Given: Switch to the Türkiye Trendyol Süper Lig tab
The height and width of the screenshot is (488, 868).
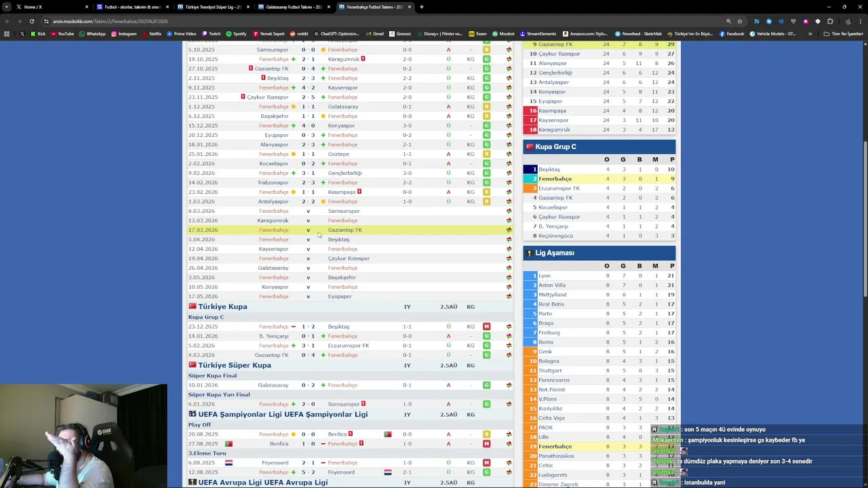Looking at the screenshot, I should coord(213,7).
